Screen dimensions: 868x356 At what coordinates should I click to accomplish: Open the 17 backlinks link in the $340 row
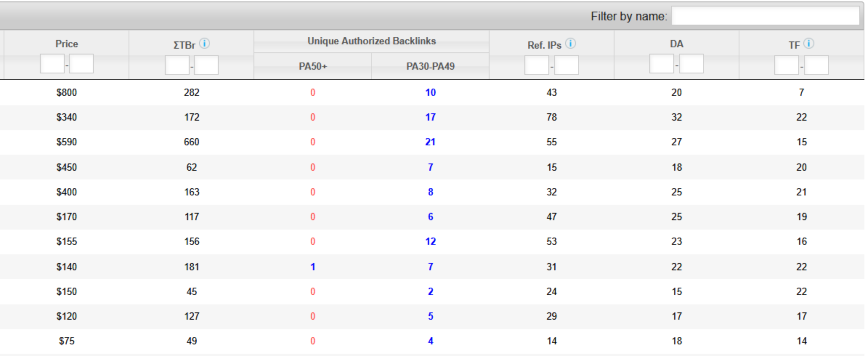point(430,117)
